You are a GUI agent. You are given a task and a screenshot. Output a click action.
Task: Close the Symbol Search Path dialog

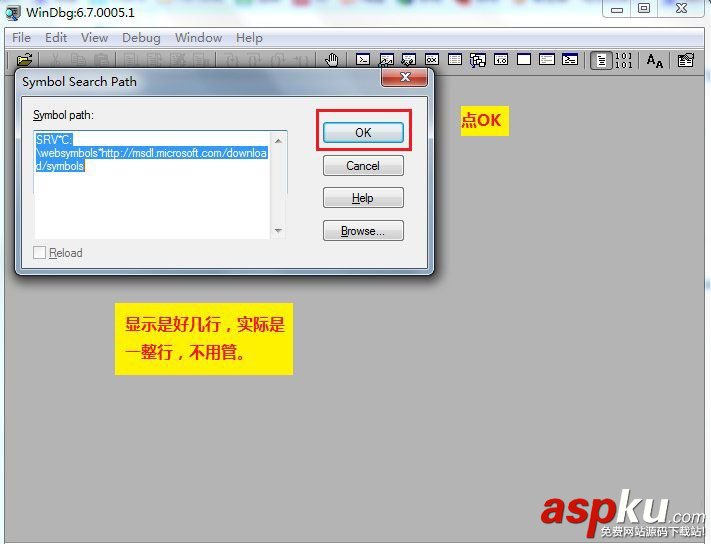(404, 77)
